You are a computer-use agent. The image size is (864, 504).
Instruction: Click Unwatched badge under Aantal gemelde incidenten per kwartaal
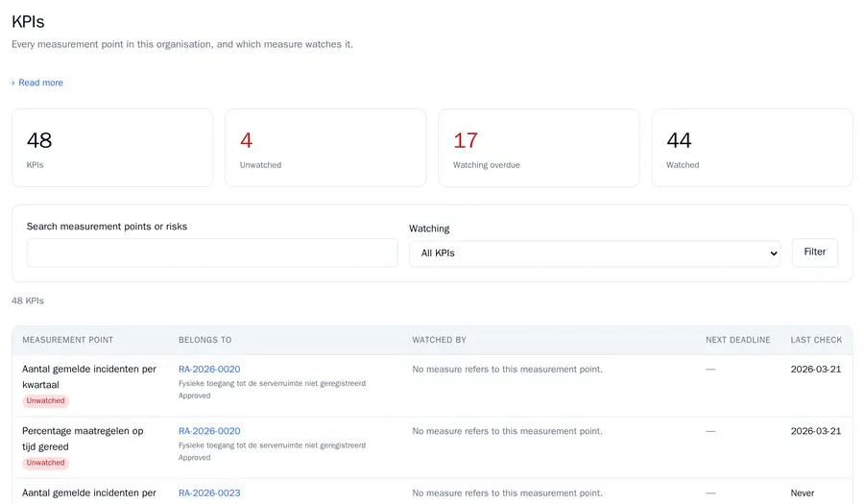point(46,401)
